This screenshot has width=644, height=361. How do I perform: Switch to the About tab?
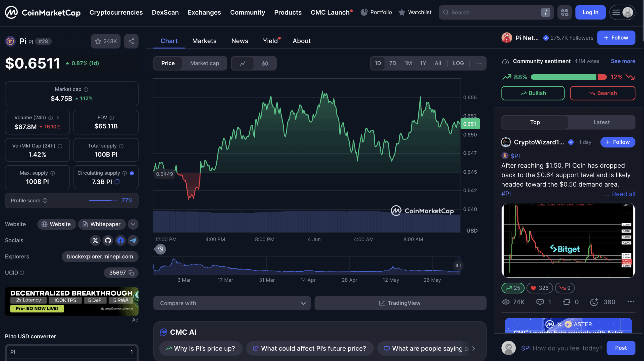point(302,41)
